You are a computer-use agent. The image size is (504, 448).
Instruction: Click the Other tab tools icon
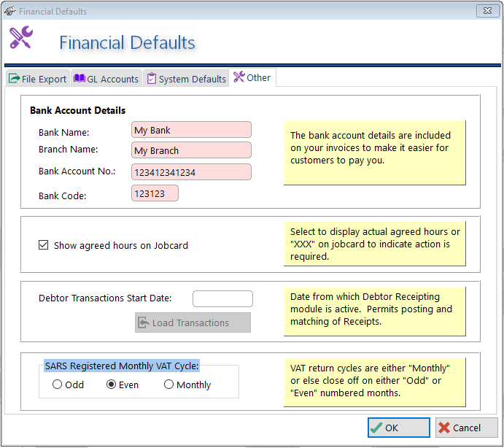239,77
